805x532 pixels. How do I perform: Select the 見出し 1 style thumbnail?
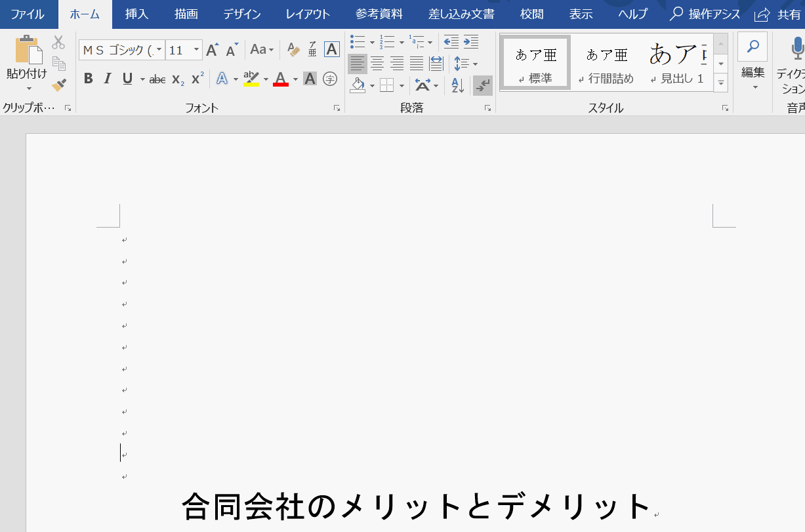[x=678, y=62]
